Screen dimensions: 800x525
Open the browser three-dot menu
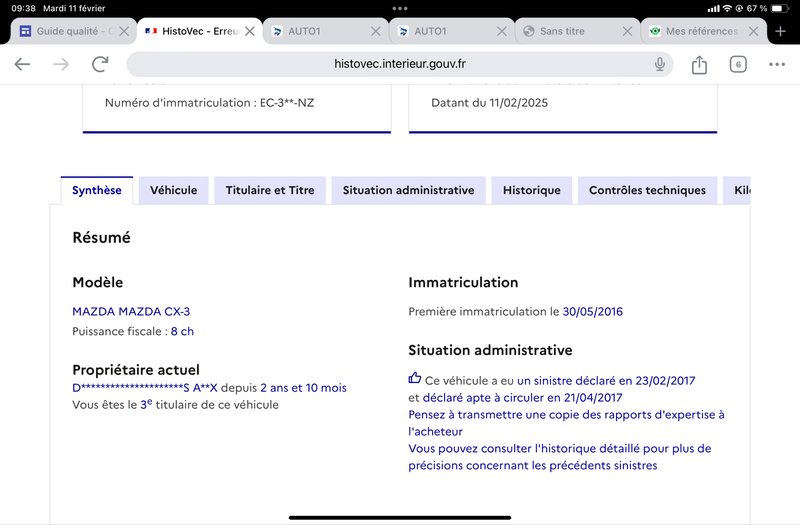point(777,64)
